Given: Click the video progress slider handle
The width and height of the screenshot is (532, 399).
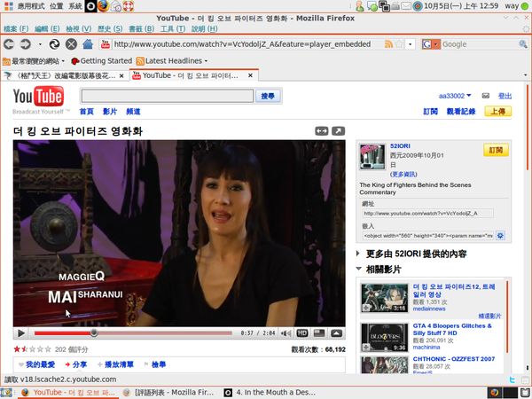Looking at the screenshot, I should click(94, 333).
